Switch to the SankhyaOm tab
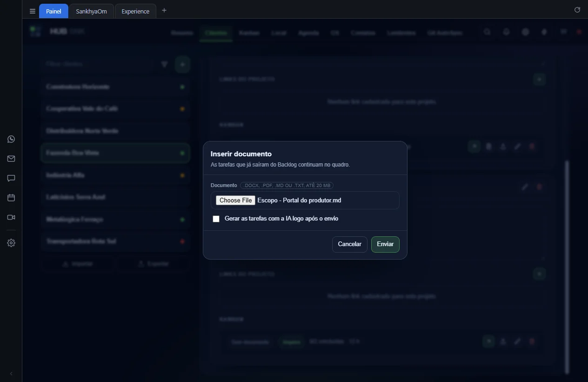 (91, 11)
